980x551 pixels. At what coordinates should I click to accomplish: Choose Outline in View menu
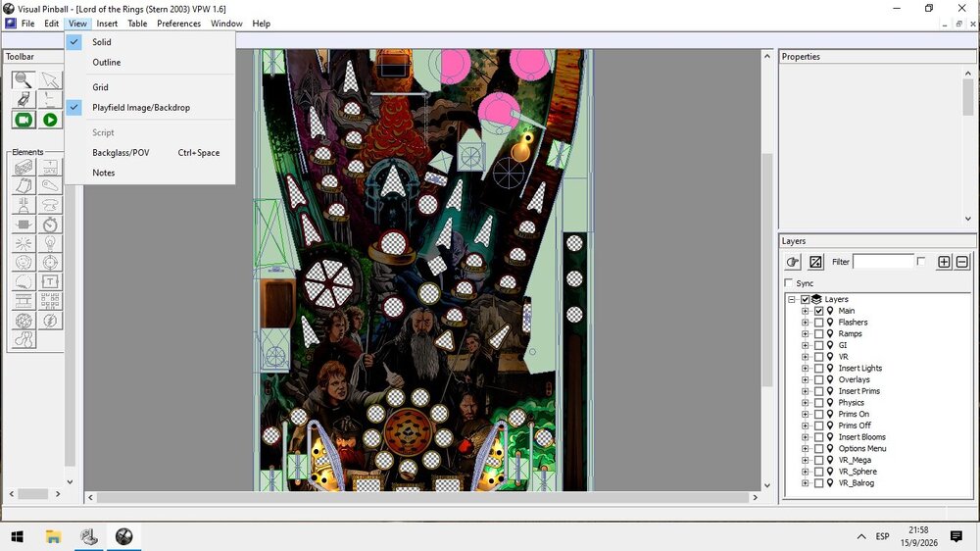pos(150,62)
